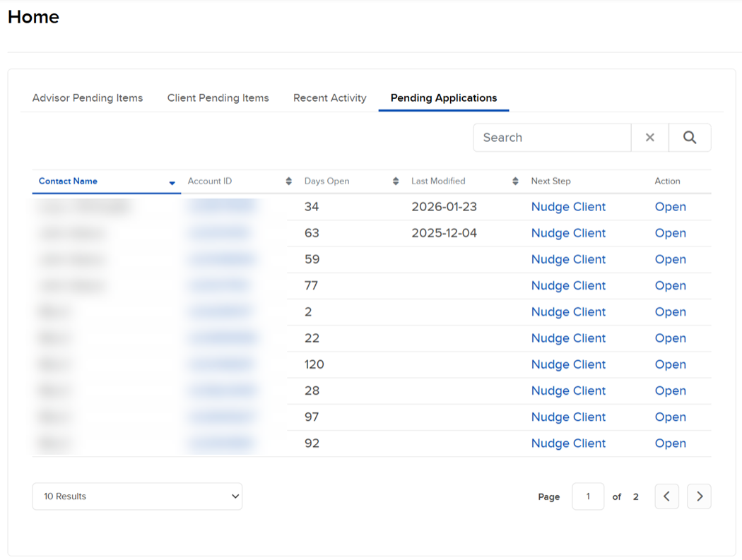Image resolution: width=742 pixels, height=560 pixels.
Task: Open the 10 Results per page dropdown
Action: point(136,496)
